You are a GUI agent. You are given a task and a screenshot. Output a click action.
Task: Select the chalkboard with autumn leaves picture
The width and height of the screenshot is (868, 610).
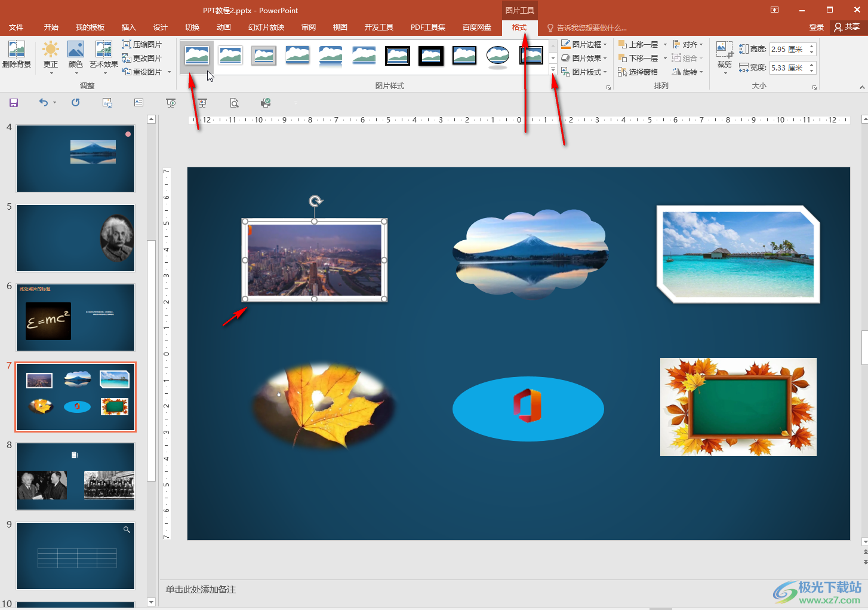pyautogui.click(x=738, y=407)
